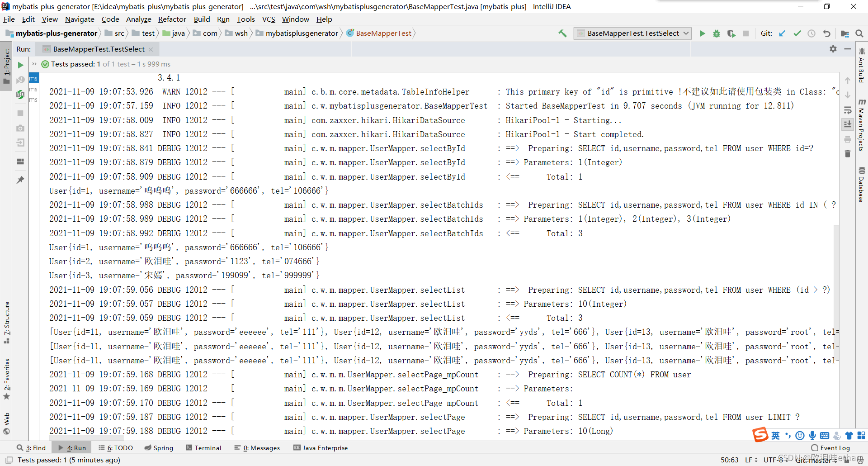Open the Event Log
868x466 pixels.
click(830, 448)
